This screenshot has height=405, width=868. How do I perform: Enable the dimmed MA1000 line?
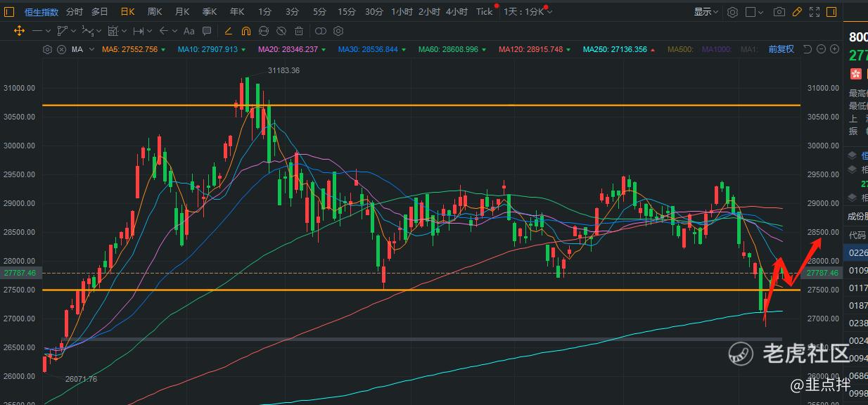(x=717, y=49)
